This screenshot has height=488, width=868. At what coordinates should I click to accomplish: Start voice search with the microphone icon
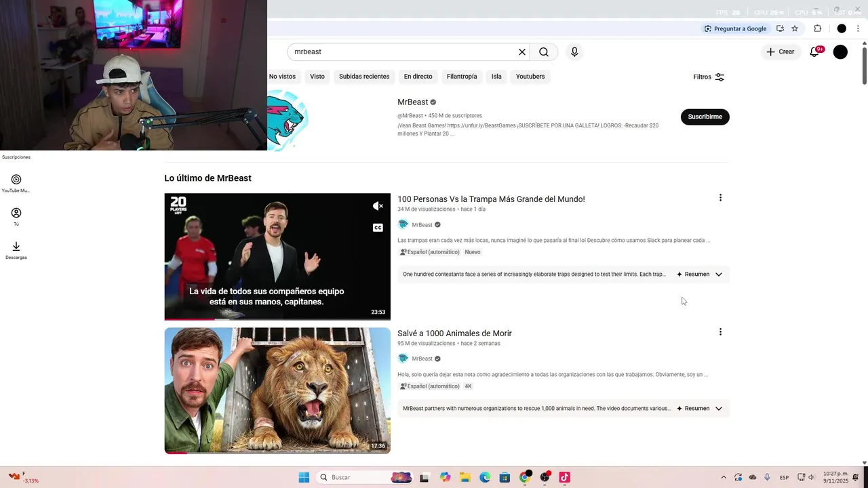pos(574,52)
